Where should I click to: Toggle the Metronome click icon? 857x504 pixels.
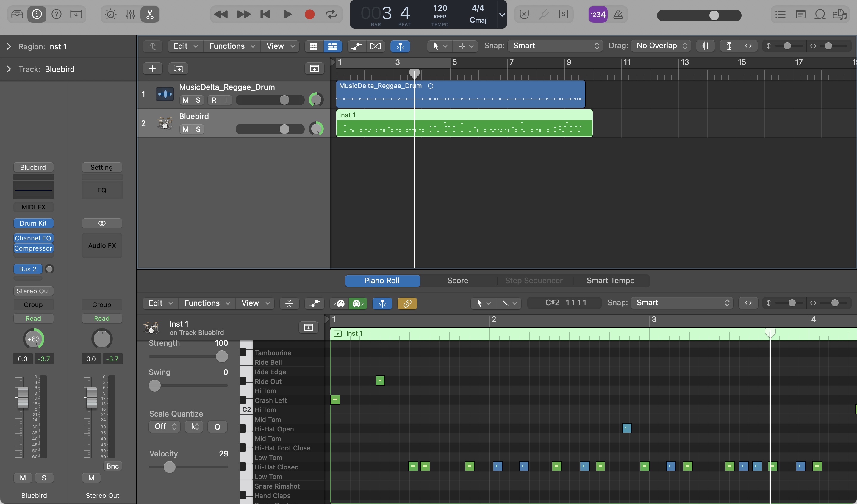618,14
